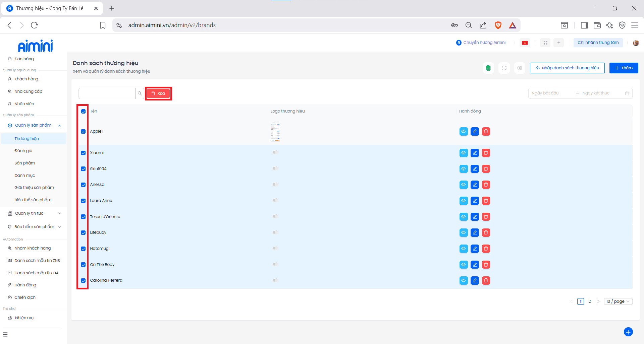Deselect the Carolina Herrera checkbox
Viewport: 644px width, 344px height.
pos(83,281)
